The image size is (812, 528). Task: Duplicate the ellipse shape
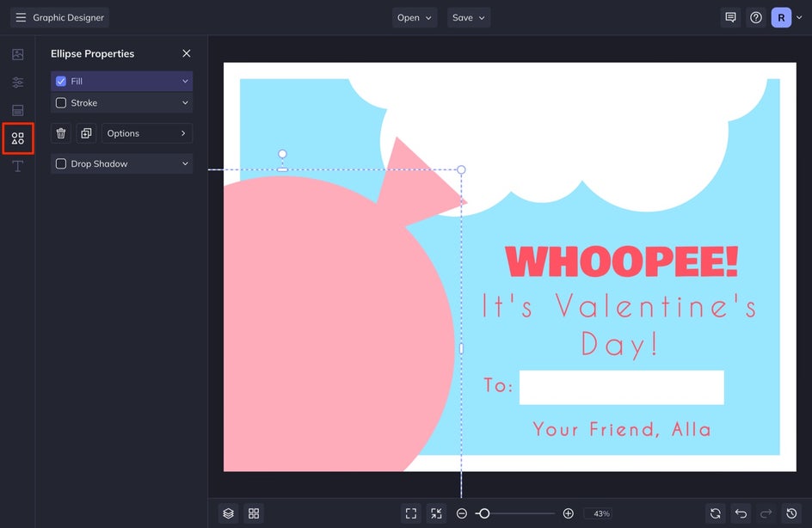[86, 133]
